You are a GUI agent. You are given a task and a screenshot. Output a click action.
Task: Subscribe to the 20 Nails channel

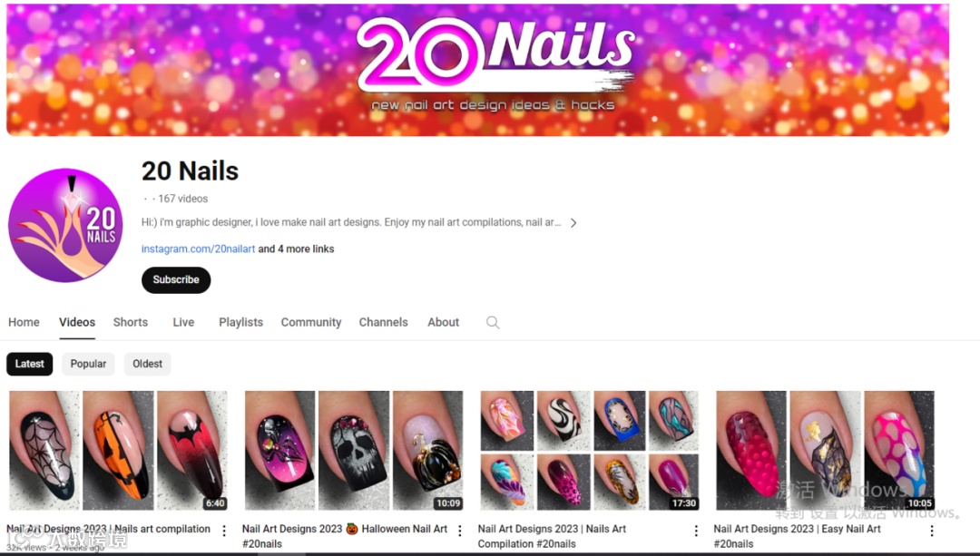pos(176,280)
